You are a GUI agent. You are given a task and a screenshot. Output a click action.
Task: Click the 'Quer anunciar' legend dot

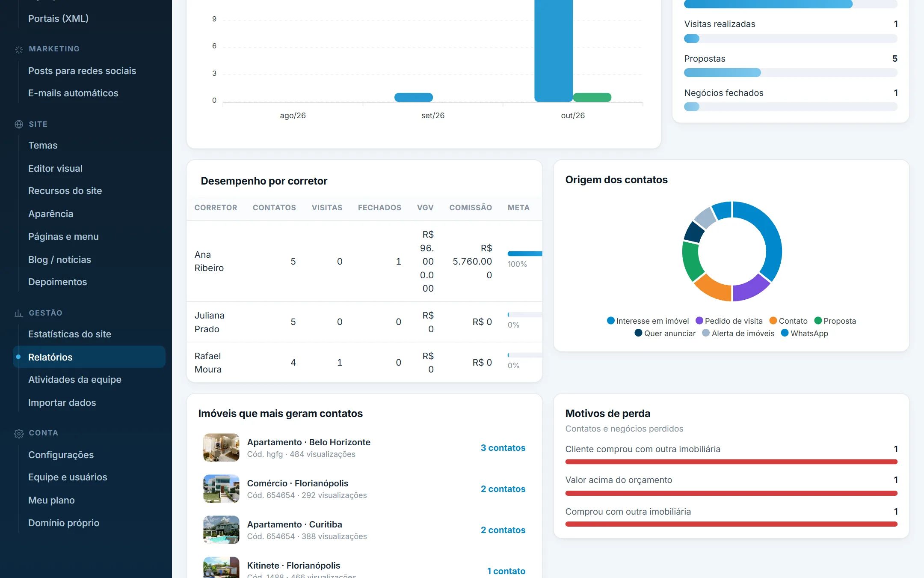tap(638, 333)
